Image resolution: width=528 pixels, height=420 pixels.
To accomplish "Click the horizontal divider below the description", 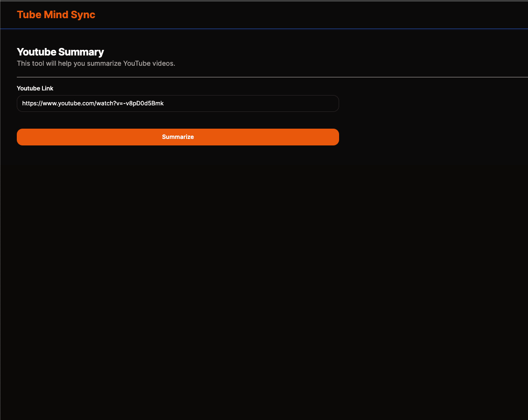I will click(271, 77).
